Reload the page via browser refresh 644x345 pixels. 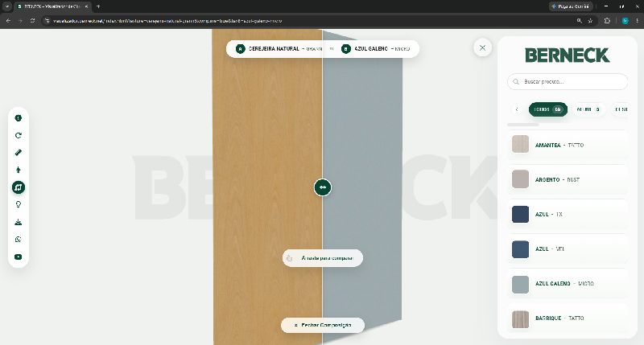coord(32,21)
